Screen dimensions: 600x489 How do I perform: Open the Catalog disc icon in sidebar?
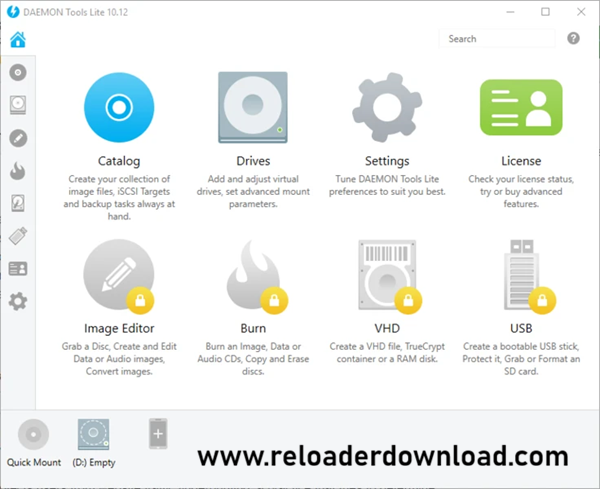tap(18, 72)
